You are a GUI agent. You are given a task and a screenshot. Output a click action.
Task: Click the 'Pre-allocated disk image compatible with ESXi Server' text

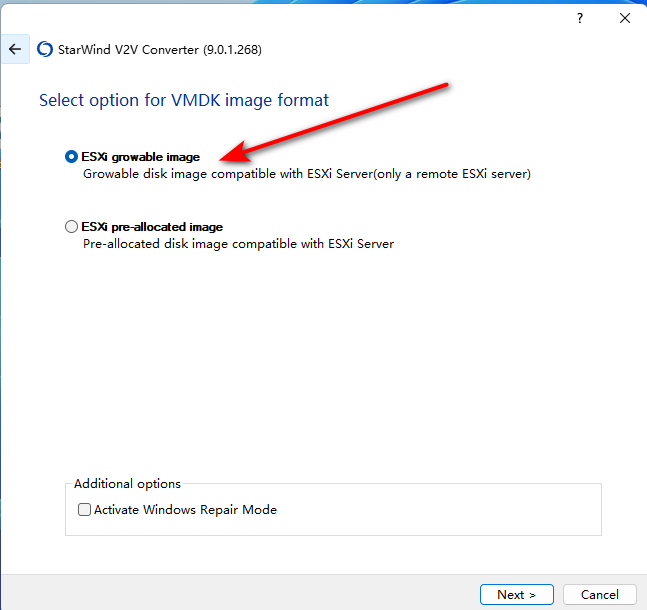tap(238, 244)
